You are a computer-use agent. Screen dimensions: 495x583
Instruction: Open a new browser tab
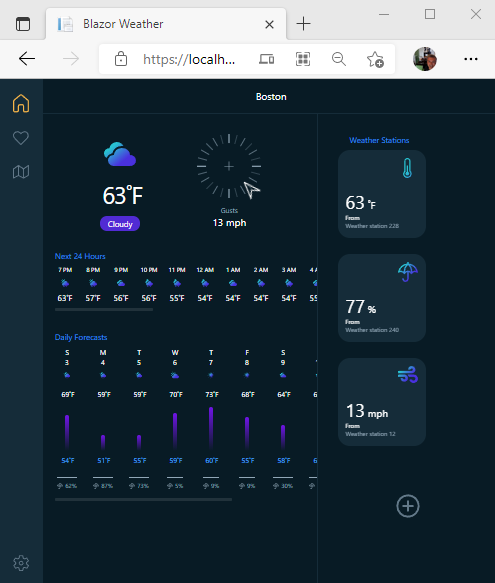(x=303, y=24)
